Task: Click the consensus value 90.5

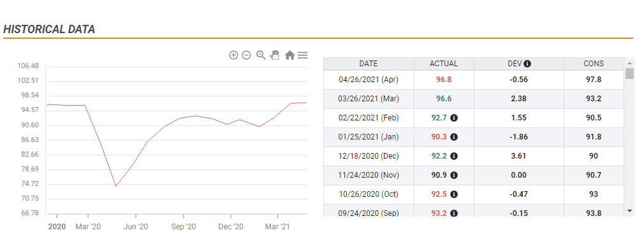Action: [x=594, y=118]
